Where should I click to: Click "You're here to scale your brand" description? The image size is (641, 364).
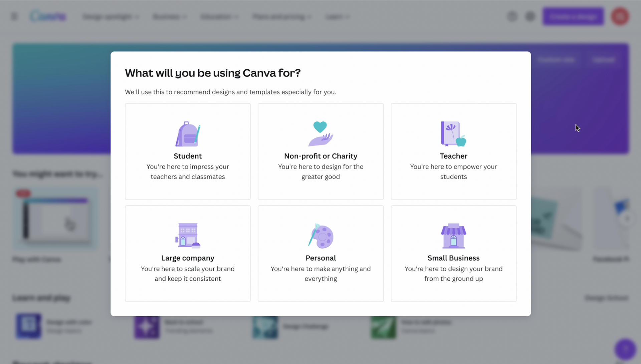point(188,274)
